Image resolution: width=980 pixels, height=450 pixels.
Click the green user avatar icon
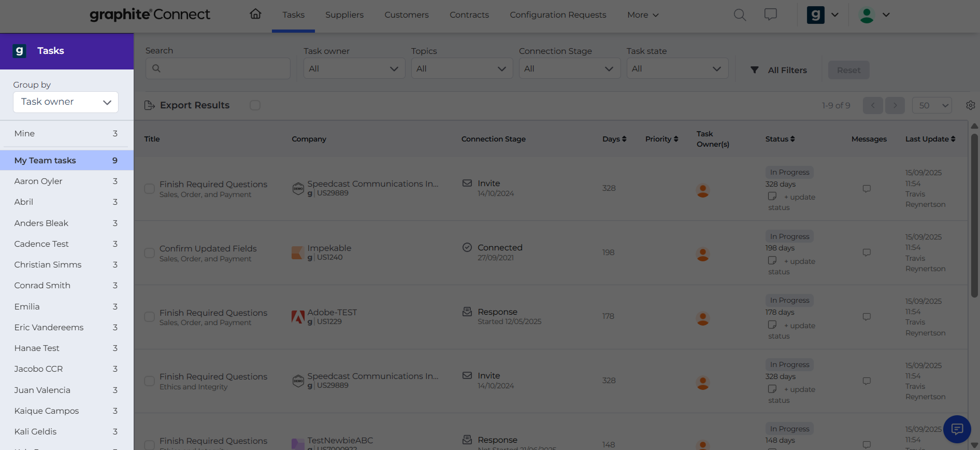(x=867, y=15)
